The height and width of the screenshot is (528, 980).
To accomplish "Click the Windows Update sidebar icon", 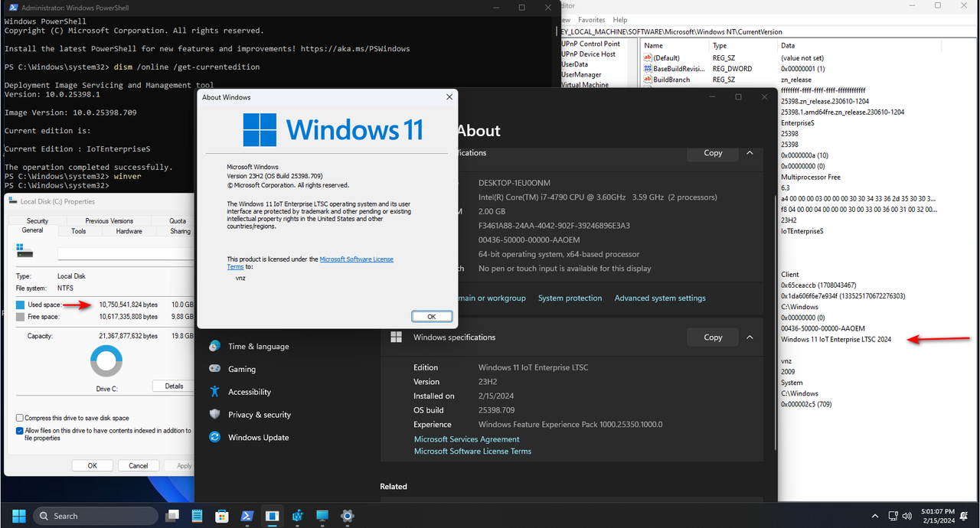I will pos(215,437).
